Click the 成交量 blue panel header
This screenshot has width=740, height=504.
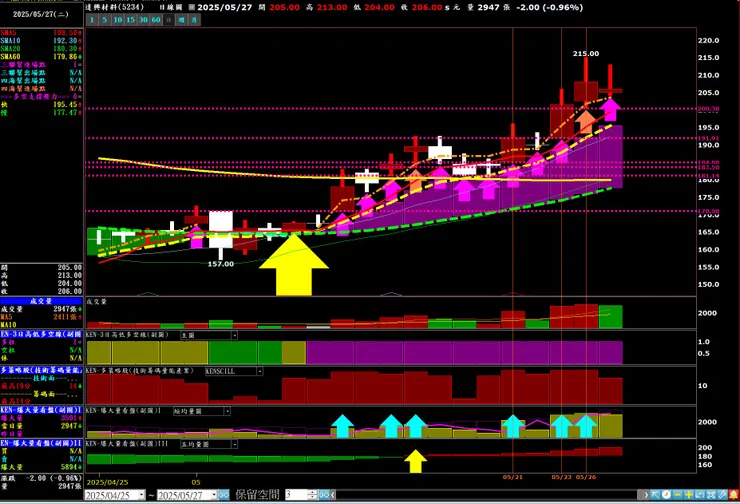click(x=42, y=301)
